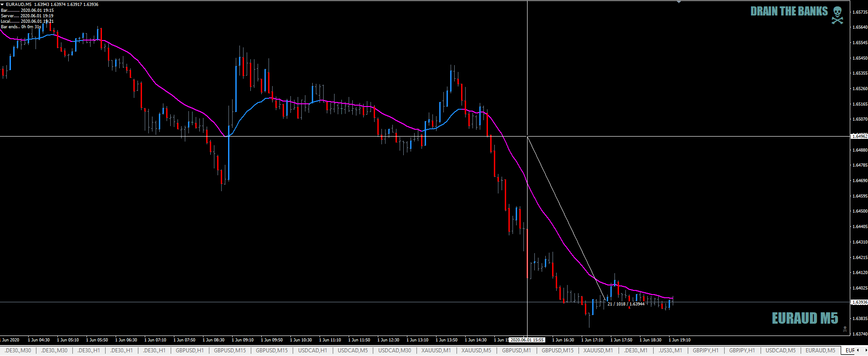Open the GBPUSD,M1 chart tab

[517, 351]
